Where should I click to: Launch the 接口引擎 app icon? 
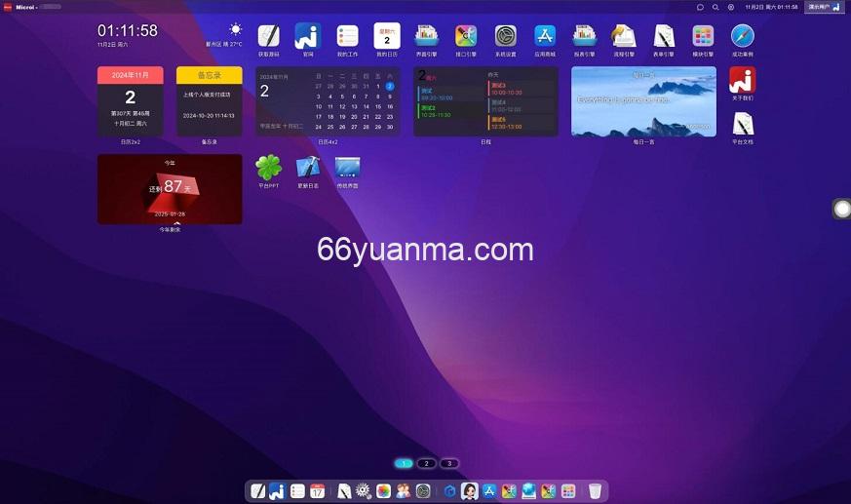pos(466,36)
